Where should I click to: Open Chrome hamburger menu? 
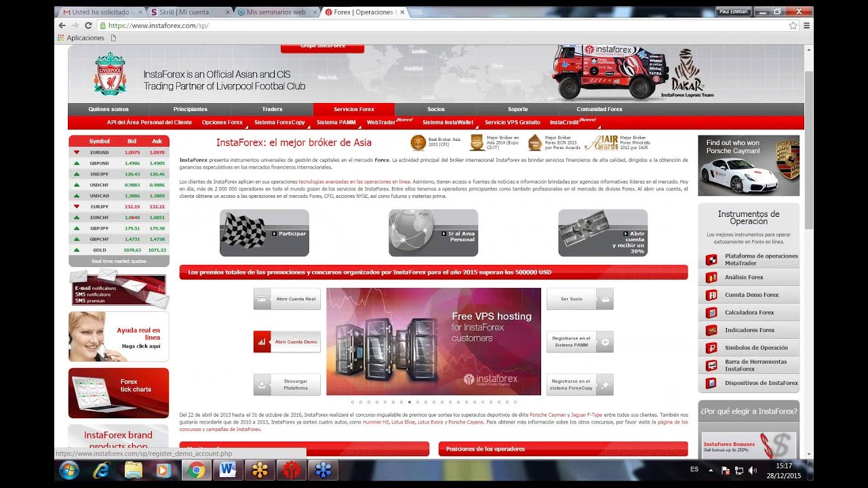(806, 25)
